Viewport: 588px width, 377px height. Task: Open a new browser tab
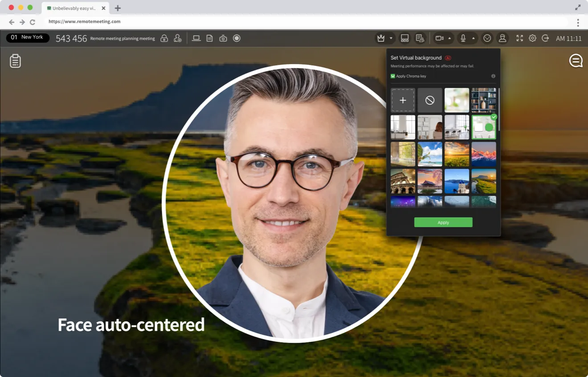(118, 8)
